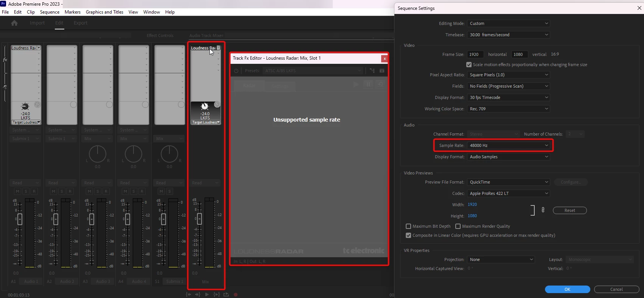Open the Target Loudness parameter dropdown on Mix

pyautogui.click(x=205, y=122)
